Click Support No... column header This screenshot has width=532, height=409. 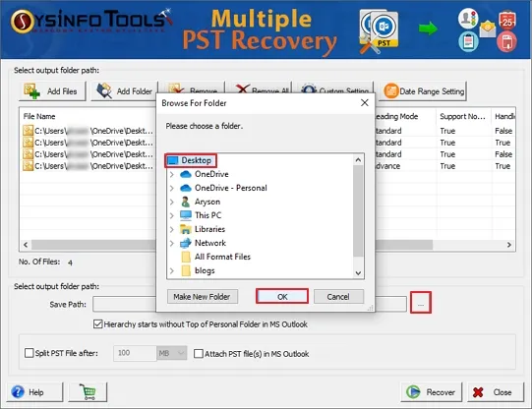(462, 116)
